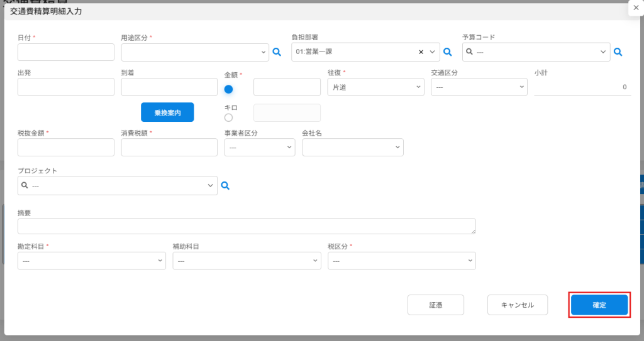Select the 金額 radio button
Screen dimensions: 644x341
pos(229,89)
